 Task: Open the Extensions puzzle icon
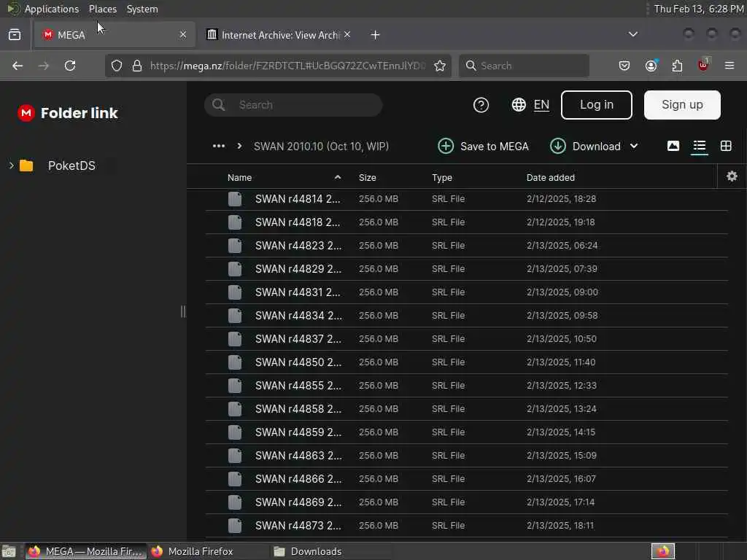[677, 66]
